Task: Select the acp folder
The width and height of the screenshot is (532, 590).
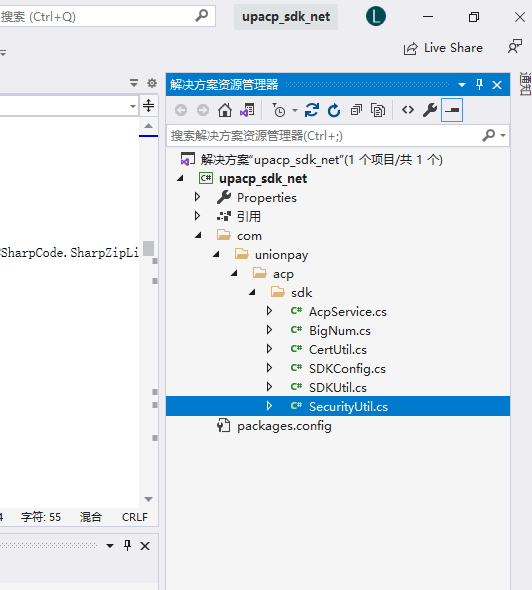Action: [x=283, y=274]
